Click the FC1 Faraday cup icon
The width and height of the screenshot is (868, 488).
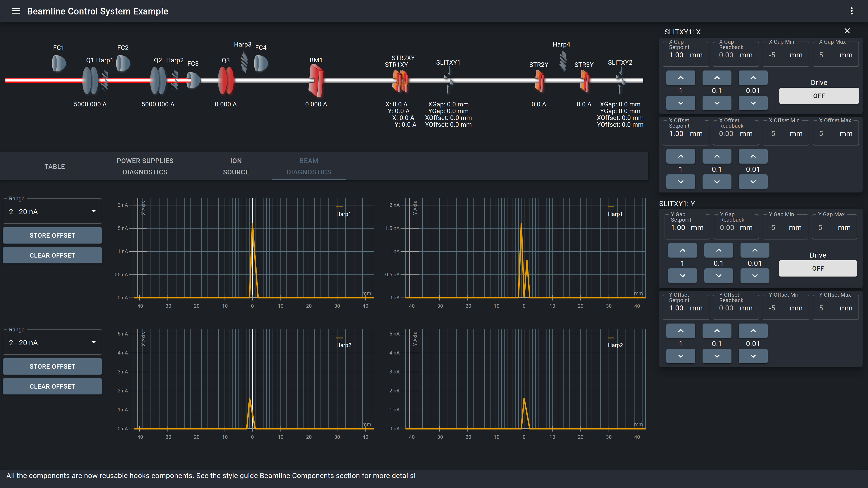click(x=59, y=63)
